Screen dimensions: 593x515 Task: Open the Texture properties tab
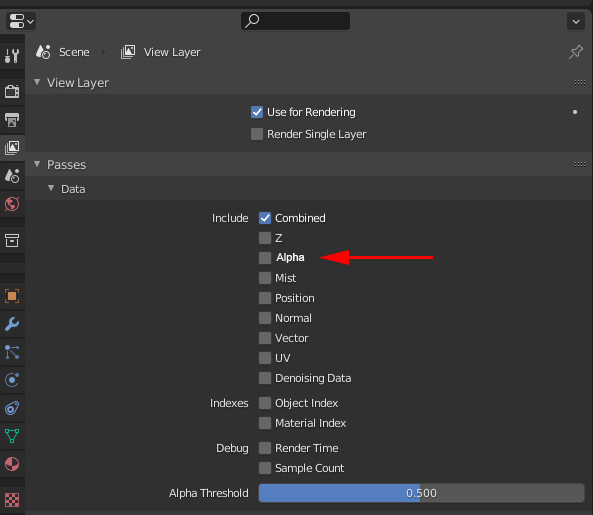click(12, 499)
